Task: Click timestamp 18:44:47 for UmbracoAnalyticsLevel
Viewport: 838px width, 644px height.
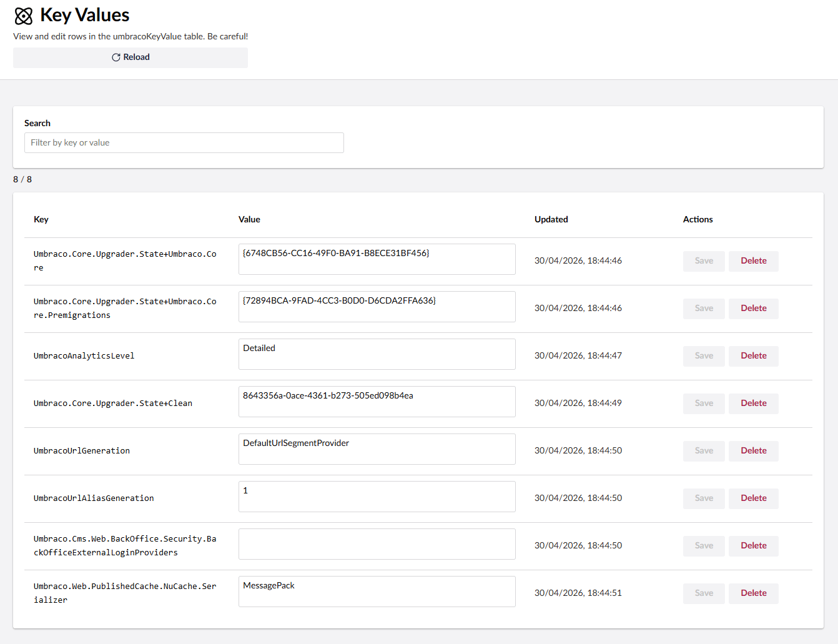Action: (x=578, y=355)
